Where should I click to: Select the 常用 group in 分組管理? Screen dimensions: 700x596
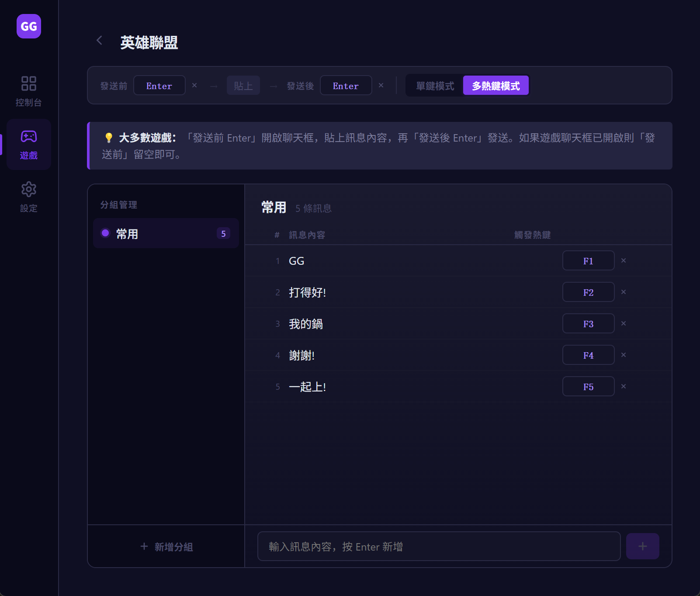click(x=166, y=233)
